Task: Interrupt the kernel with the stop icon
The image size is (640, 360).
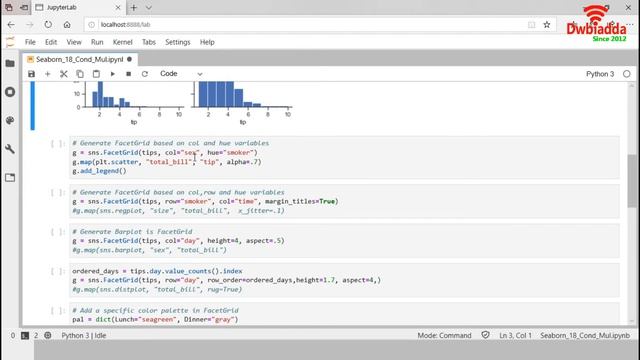Action: point(129,74)
